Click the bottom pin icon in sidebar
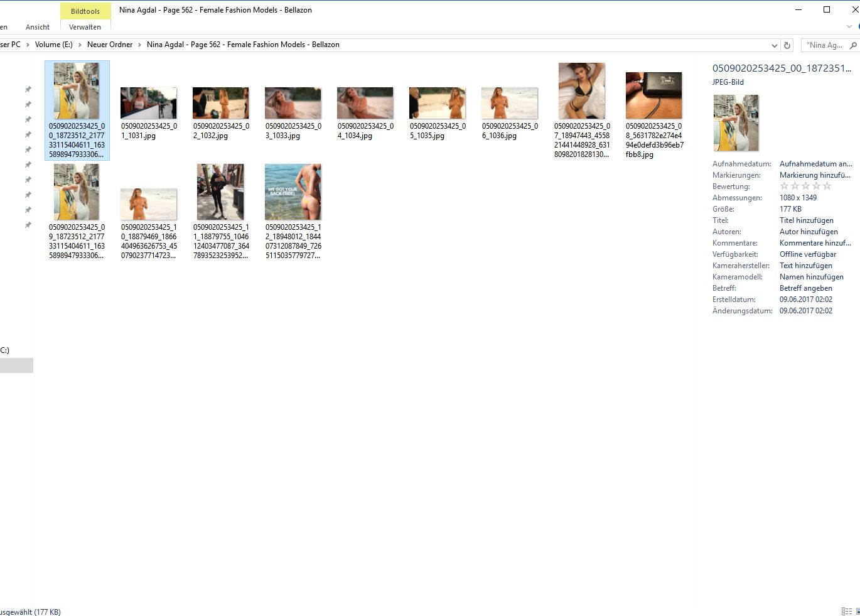 (28, 225)
